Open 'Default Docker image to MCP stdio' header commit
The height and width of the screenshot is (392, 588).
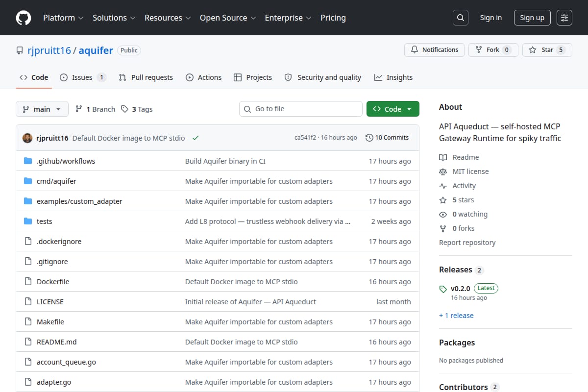(129, 138)
